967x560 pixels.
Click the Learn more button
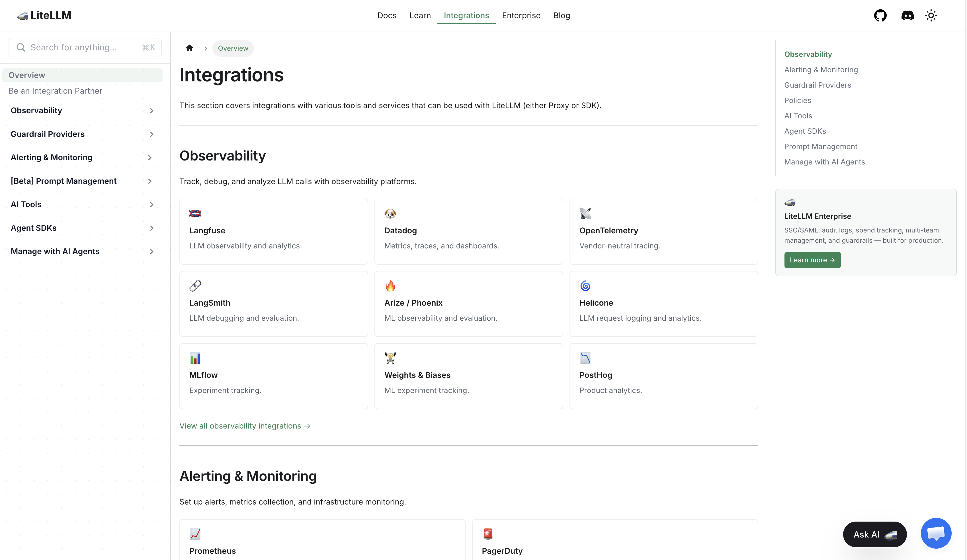click(x=812, y=260)
